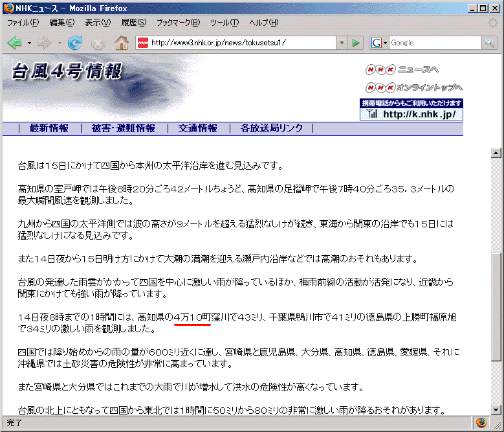Open the ブックマーク(B) menu
Viewport: 504px width, 432px height.
point(178,23)
